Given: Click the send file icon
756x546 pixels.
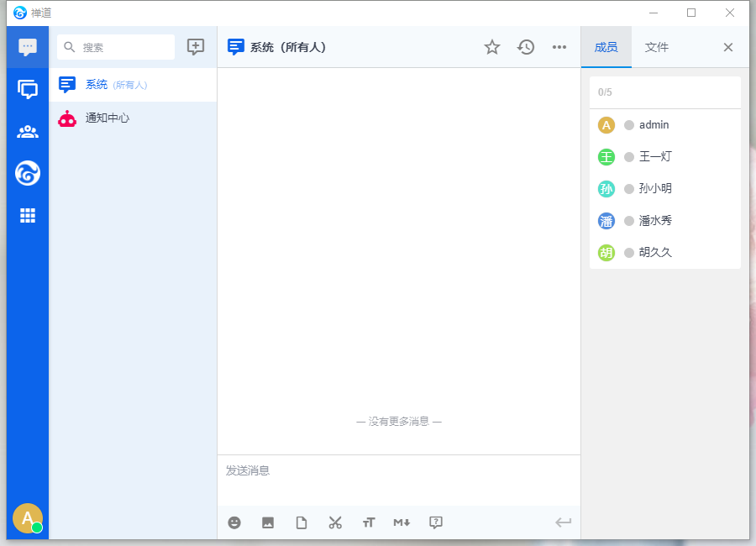Looking at the screenshot, I should 302,522.
